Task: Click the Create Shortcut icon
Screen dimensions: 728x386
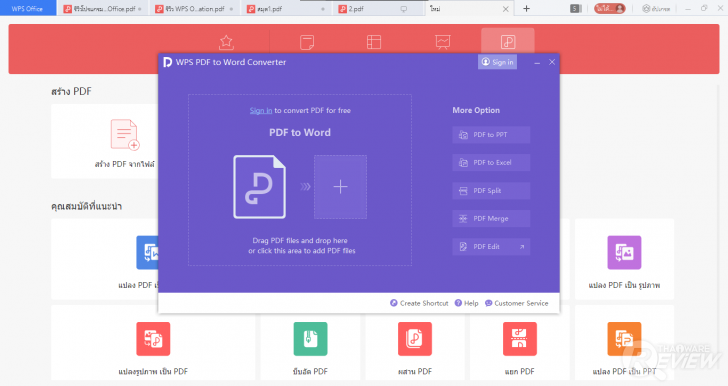Action: point(394,303)
